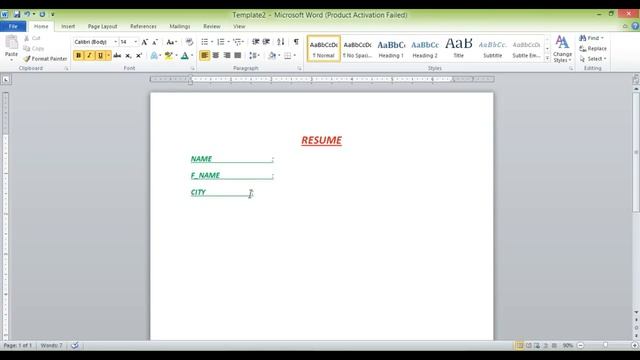The height and width of the screenshot is (360, 640).
Task: Click the Zoom In plus button
Action: pos(635,345)
